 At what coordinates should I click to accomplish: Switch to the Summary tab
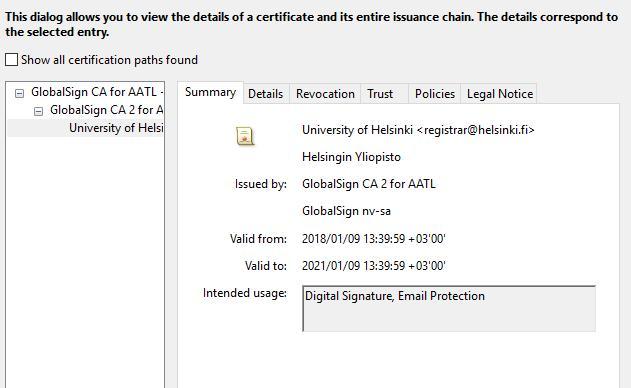click(x=210, y=93)
